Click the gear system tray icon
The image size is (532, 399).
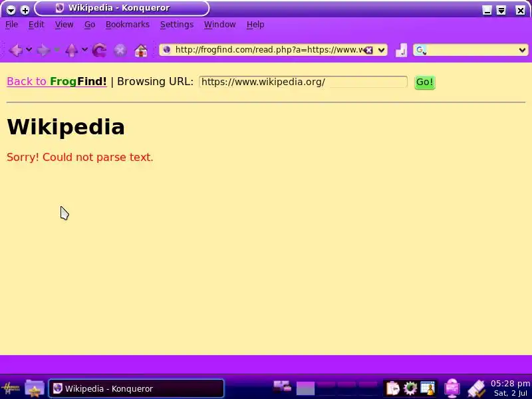click(x=410, y=389)
